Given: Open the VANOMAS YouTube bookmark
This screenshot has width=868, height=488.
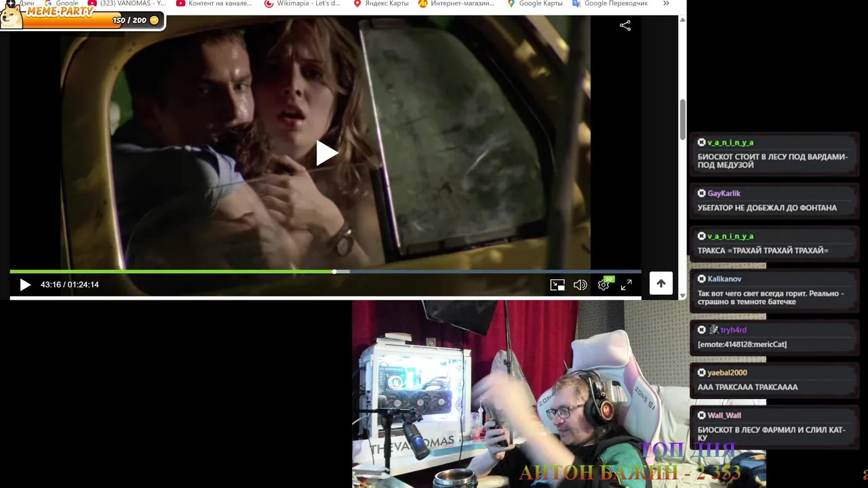Looking at the screenshot, I should pos(127,3).
